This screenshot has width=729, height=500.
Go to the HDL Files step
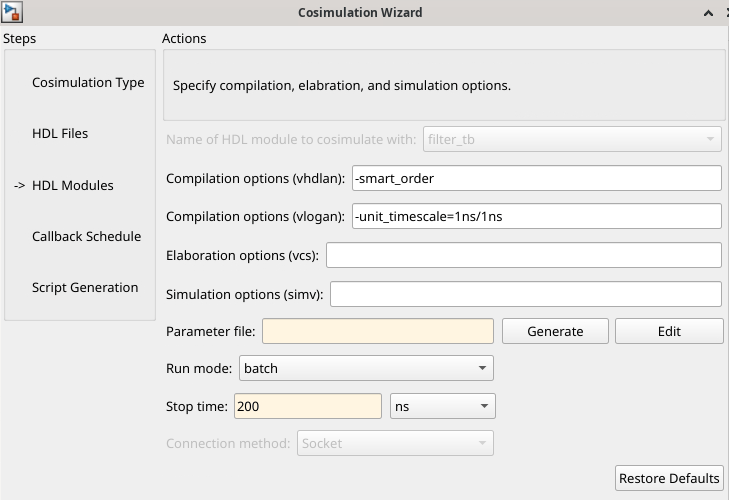point(60,133)
